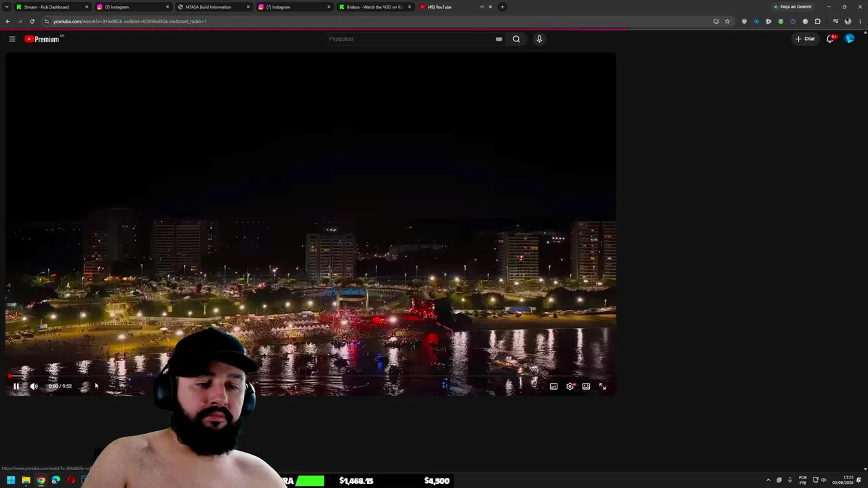
Task: Open the YouTube guide hamburger menu
Action: tap(12, 39)
